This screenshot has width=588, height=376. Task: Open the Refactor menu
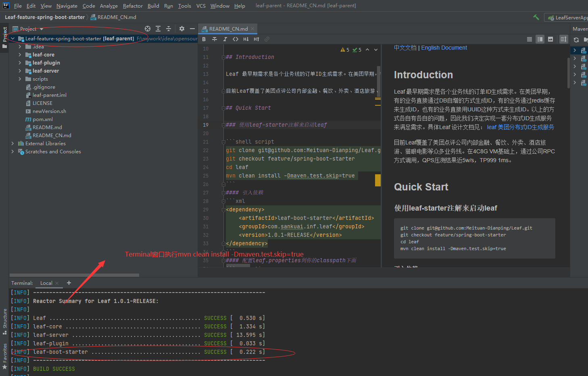133,6
